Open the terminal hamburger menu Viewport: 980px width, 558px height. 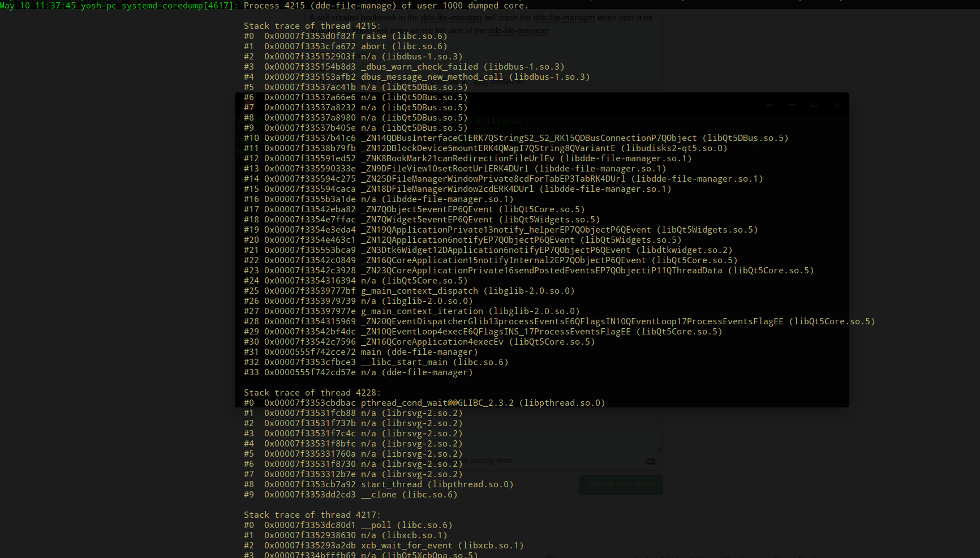768,104
